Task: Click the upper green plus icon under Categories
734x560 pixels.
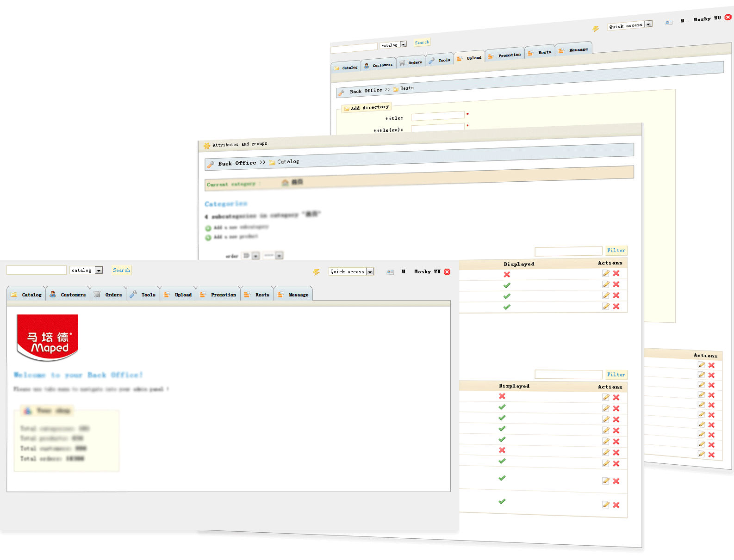Action: [x=208, y=228]
